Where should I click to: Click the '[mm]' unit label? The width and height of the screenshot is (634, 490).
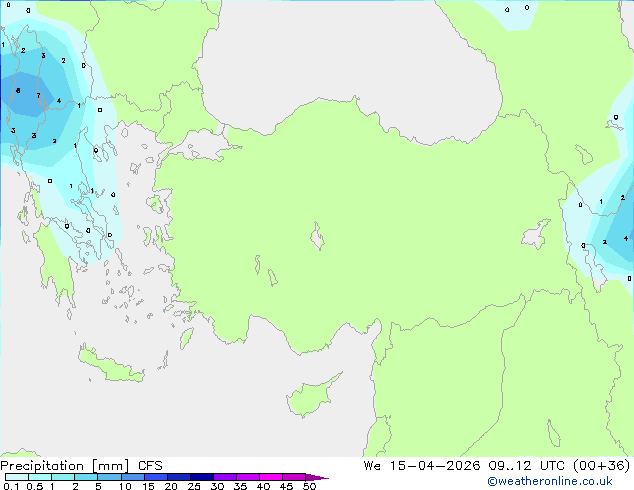(x=110, y=466)
